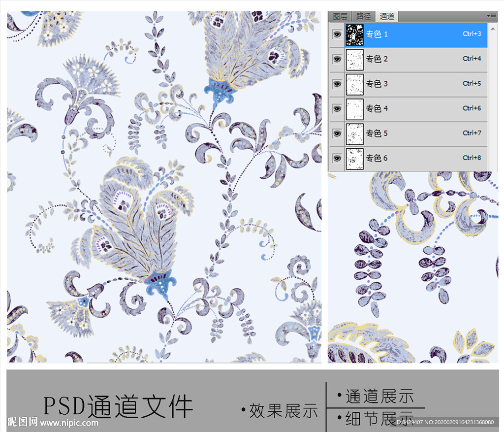Screen dimensions: 504x432
Task: Switch to the 路径 (Paths) tab
Action: point(364,16)
